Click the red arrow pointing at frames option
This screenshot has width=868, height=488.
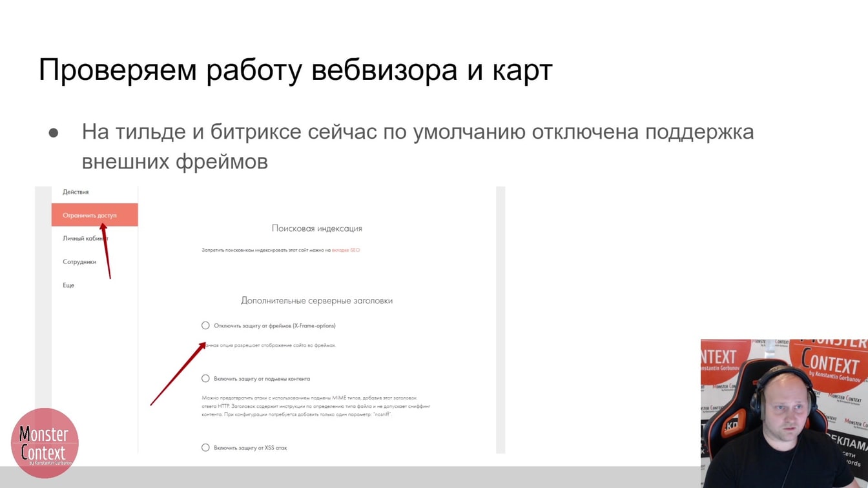click(177, 374)
